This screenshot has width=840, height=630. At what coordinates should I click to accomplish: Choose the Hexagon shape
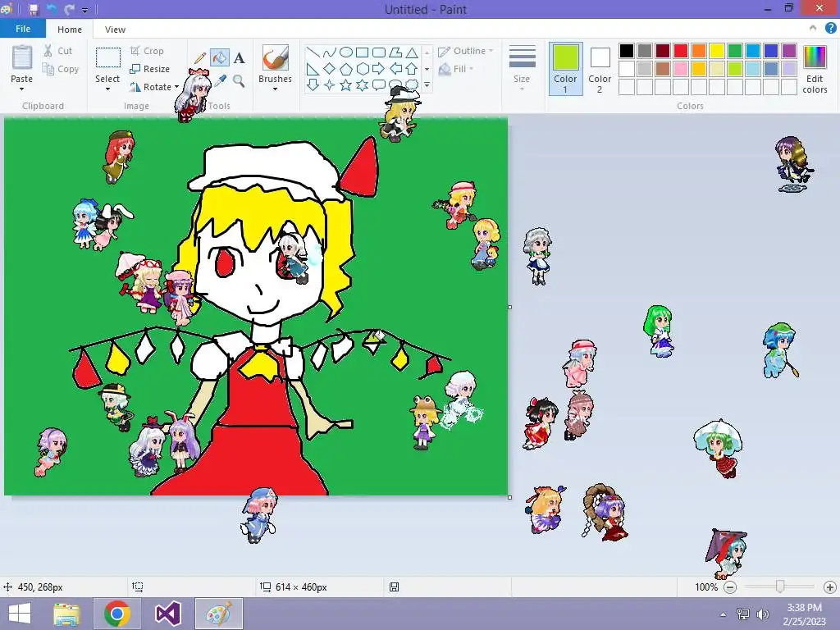pos(363,69)
